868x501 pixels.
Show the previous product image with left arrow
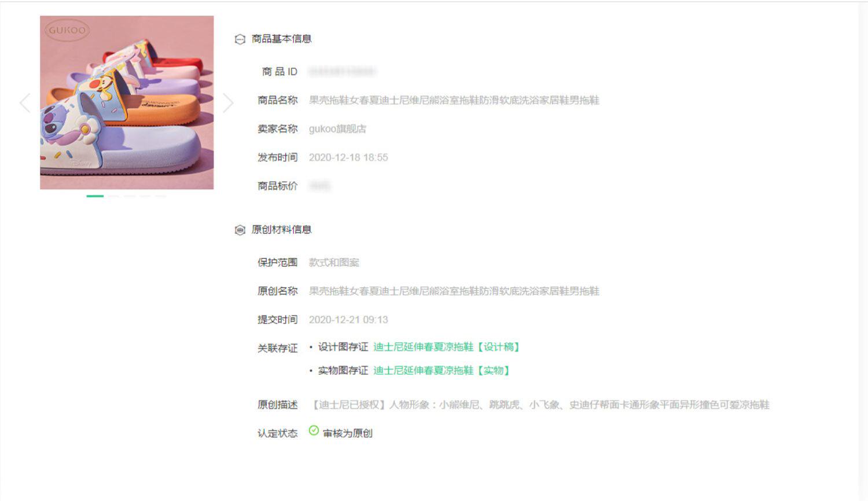pyautogui.click(x=25, y=102)
